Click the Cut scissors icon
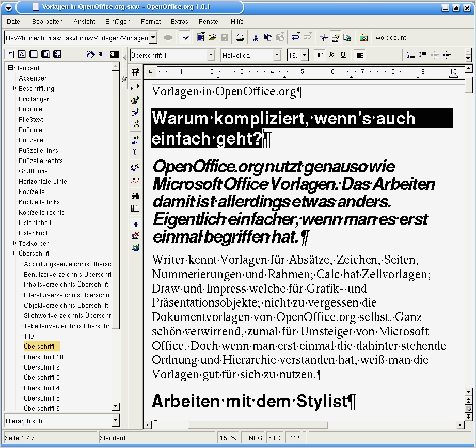476x448 pixels. (x=255, y=38)
